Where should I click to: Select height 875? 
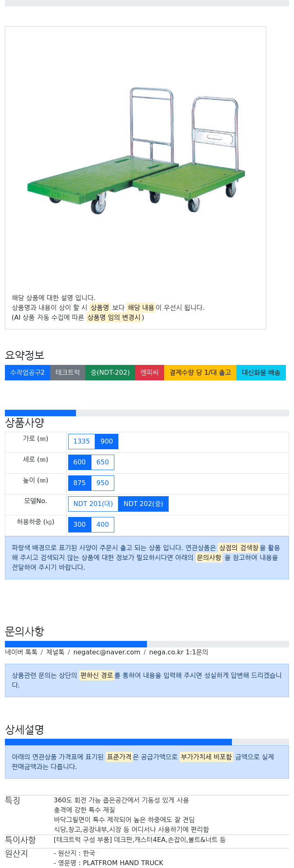[x=80, y=483]
